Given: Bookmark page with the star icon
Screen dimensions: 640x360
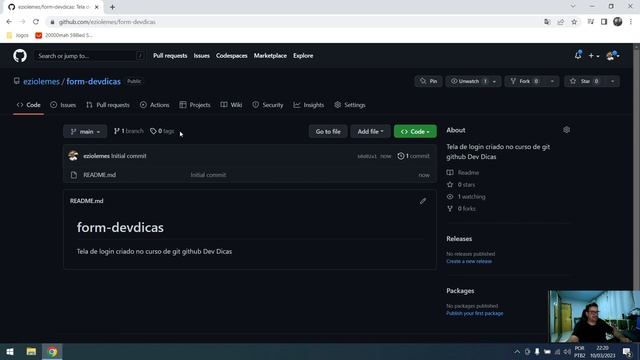Looking at the screenshot, I should coord(574,22).
